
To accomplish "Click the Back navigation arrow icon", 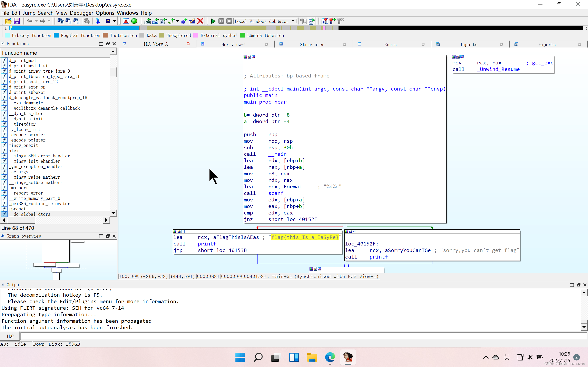I will tap(30, 21).
